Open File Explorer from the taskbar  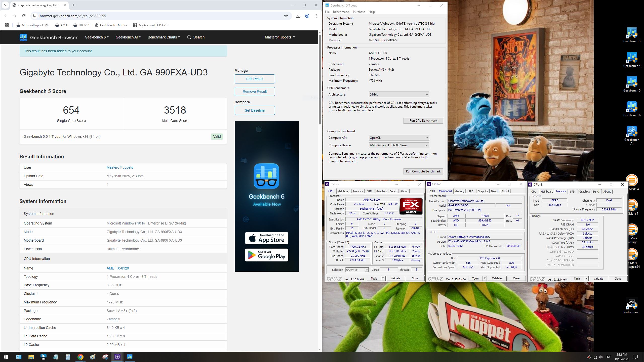pos(31,357)
